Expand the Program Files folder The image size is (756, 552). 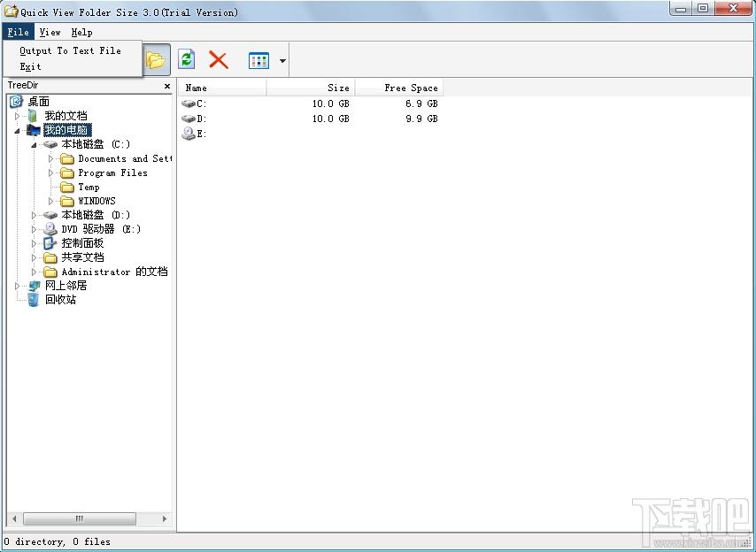50,172
